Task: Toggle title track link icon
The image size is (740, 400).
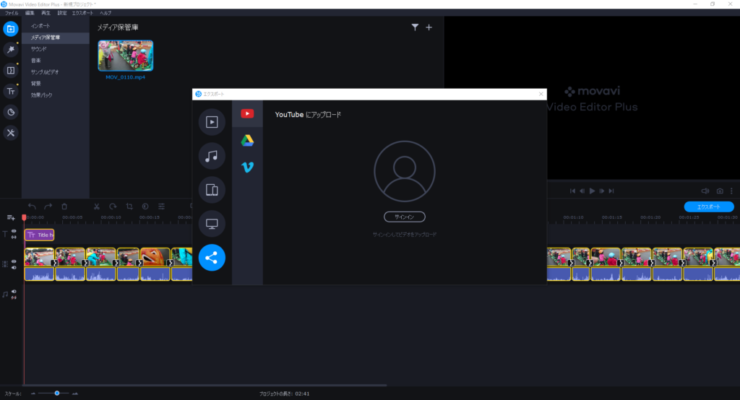Action: 14,237
